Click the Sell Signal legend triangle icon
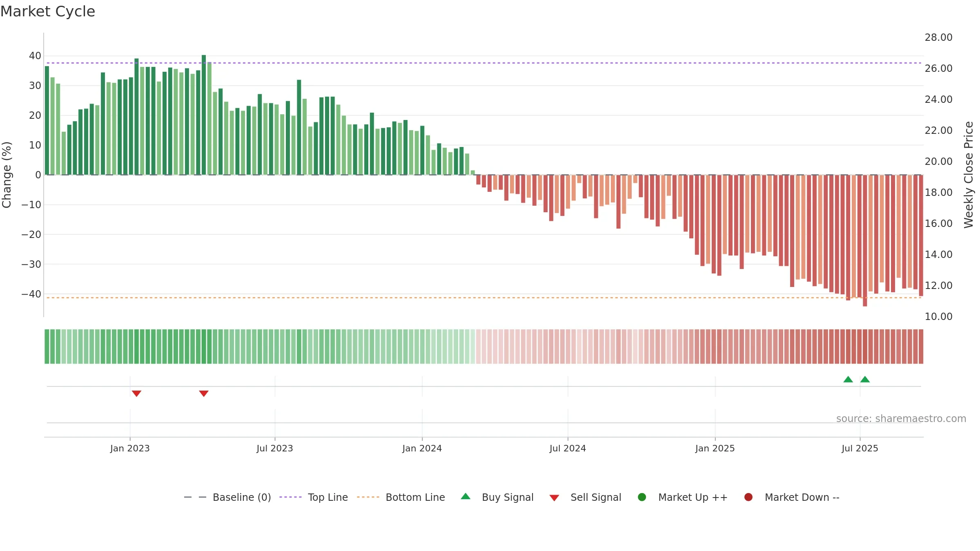This screenshot has height=551, width=980. (554, 498)
